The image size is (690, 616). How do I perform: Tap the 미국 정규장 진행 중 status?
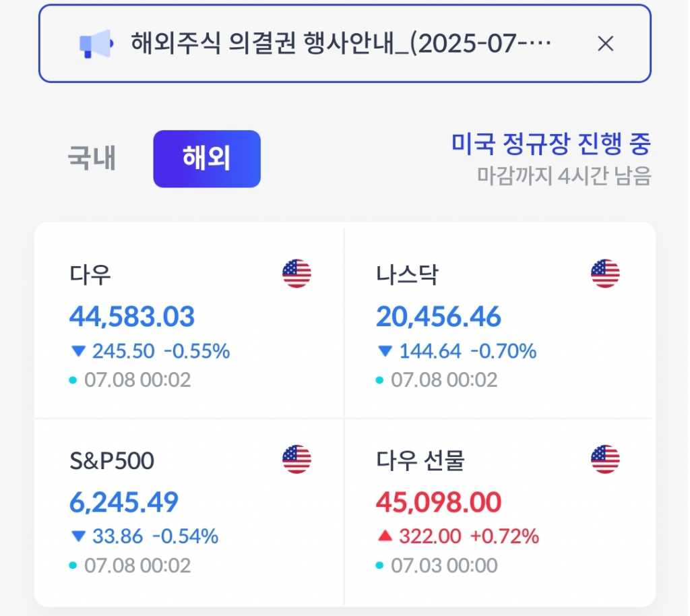(551, 144)
